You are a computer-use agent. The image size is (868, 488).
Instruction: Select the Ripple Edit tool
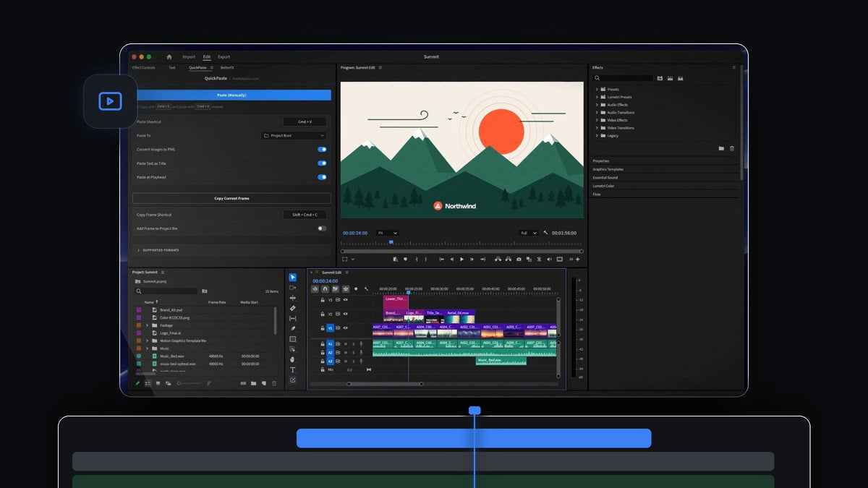[x=293, y=298]
